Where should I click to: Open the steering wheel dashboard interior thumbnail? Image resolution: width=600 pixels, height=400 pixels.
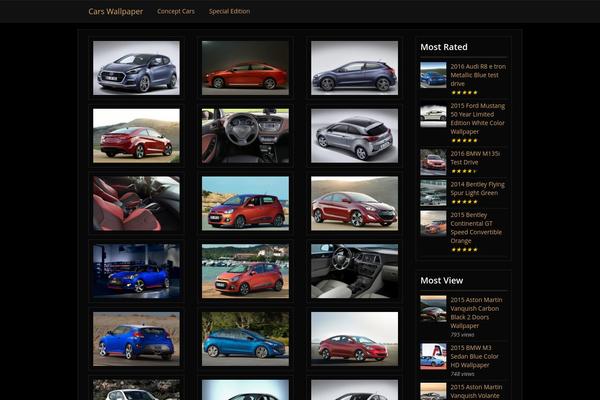pos(245,136)
